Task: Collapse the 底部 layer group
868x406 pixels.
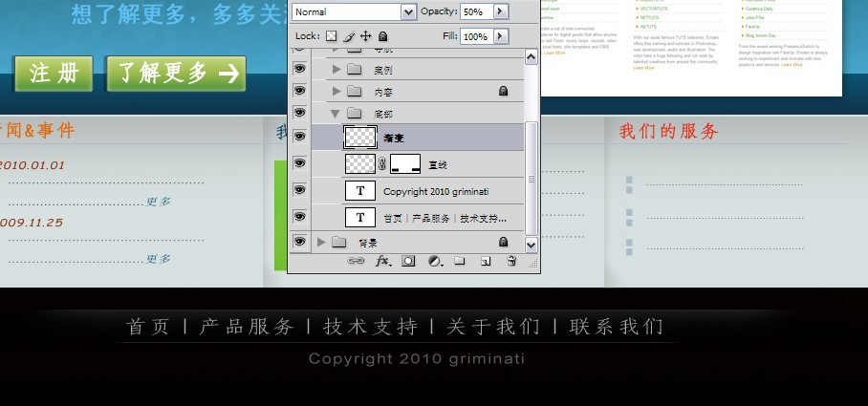Action: [x=335, y=114]
